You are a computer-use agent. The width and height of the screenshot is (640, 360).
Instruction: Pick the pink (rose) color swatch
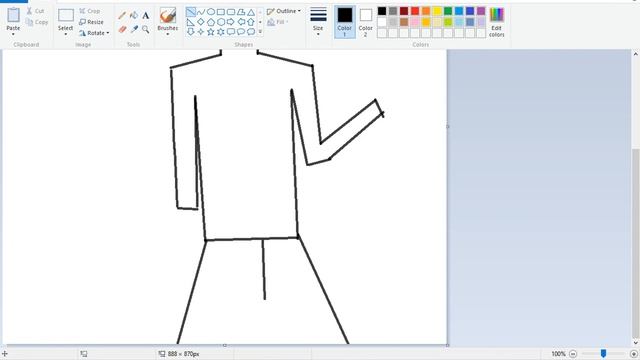tap(415, 22)
